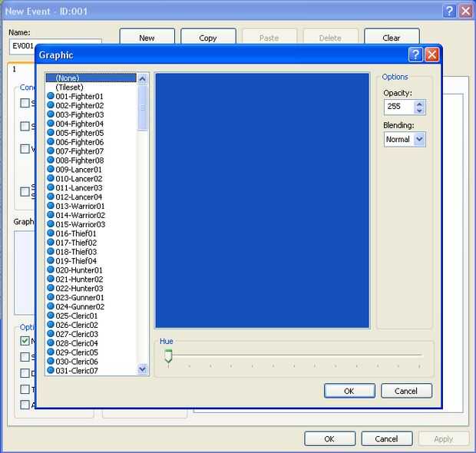
Task: Click the Opacity value field showing 255
Action: click(399, 107)
